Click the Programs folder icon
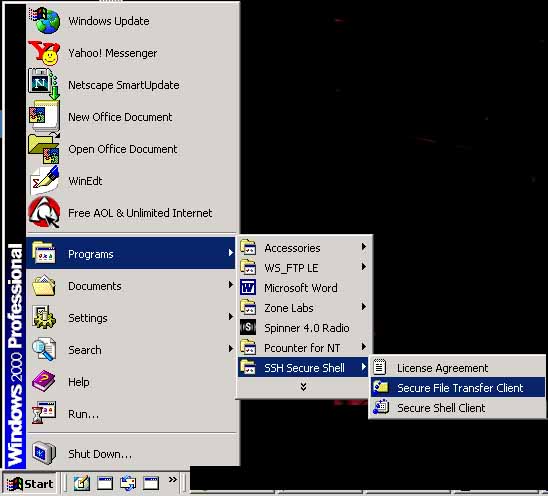The width and height of the screenshot is (548, 496). click(44, 253)
